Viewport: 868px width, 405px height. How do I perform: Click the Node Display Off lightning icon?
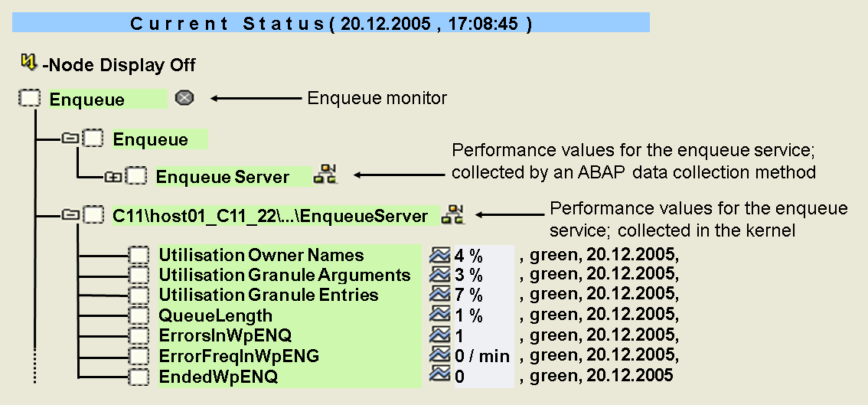pos(29,60)
